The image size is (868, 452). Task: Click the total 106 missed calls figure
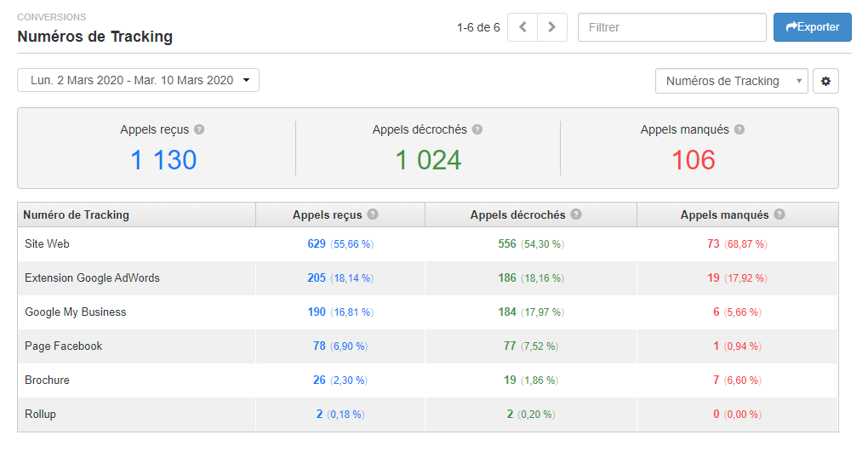[693, 160]
